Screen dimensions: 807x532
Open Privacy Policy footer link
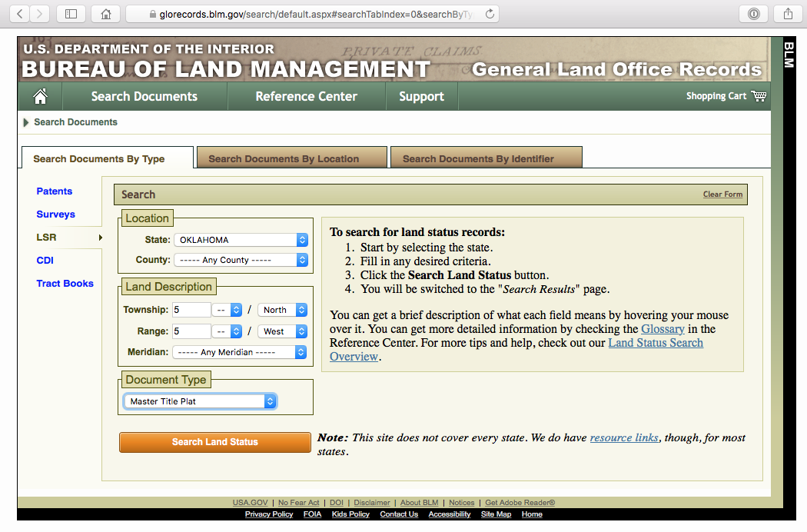point(269,514)
